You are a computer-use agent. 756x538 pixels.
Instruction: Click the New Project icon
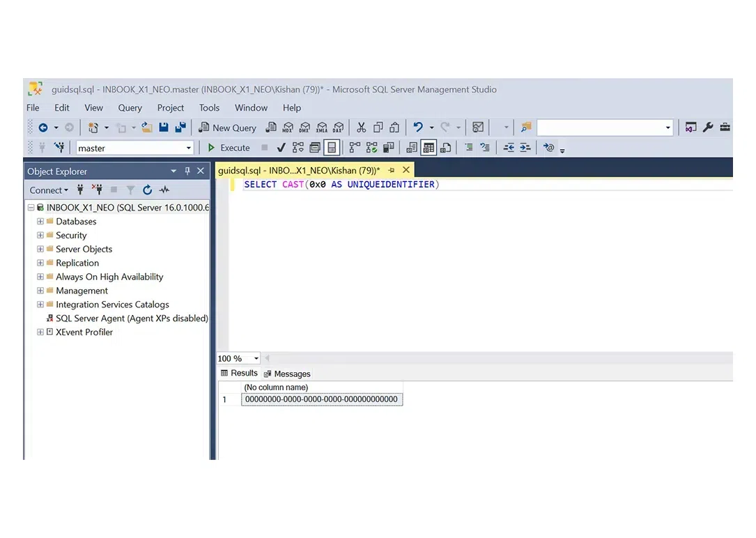pos(93,128)
